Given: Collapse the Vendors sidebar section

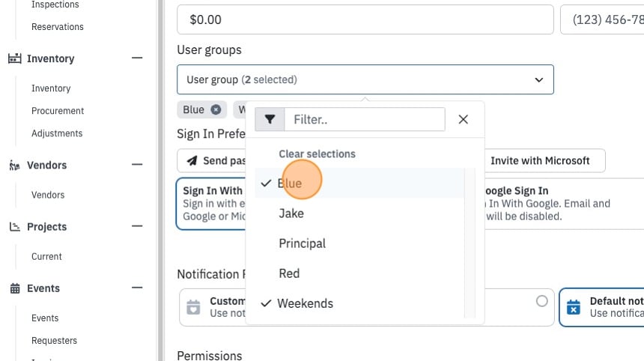Looking at the screenshot, I should [x=137, y=165].
